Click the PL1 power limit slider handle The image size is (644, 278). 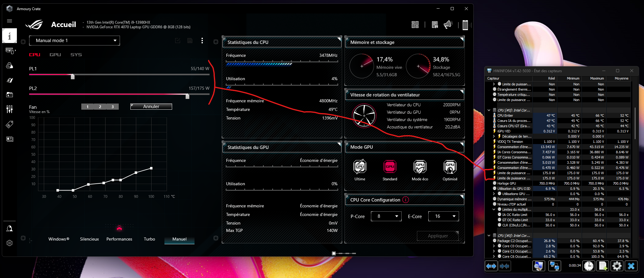73,76
